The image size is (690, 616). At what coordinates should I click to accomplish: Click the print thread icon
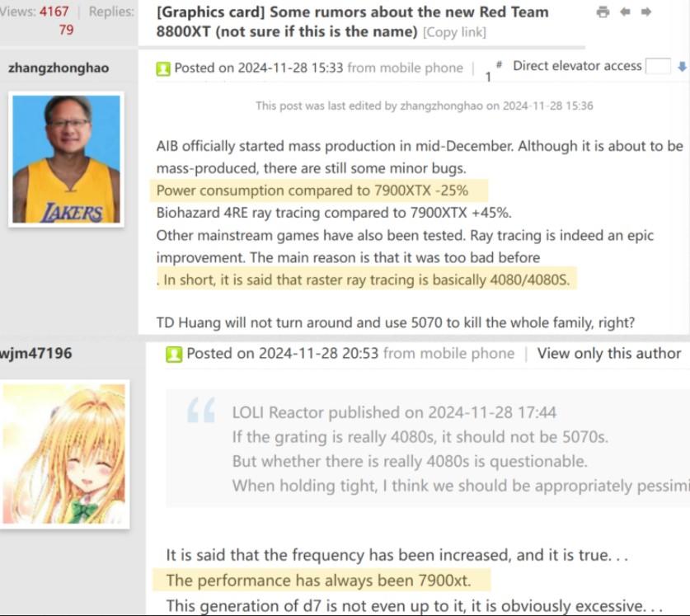pos(603,12)
